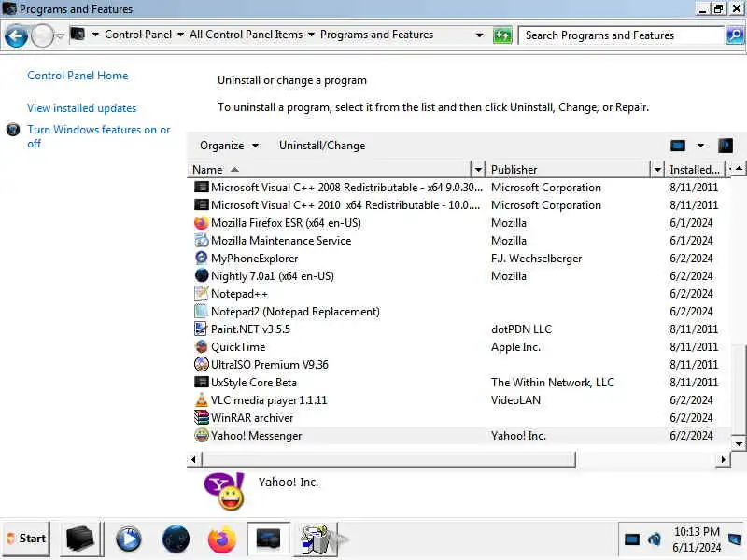The image size is (747, 560).
Task: Click the green refresh button
Action: pos(502,35)
